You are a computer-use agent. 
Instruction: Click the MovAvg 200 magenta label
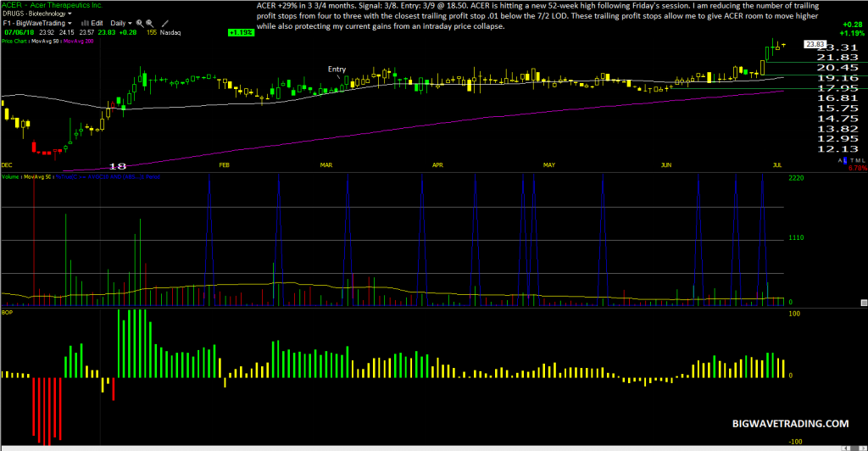(x=79, y=42)
